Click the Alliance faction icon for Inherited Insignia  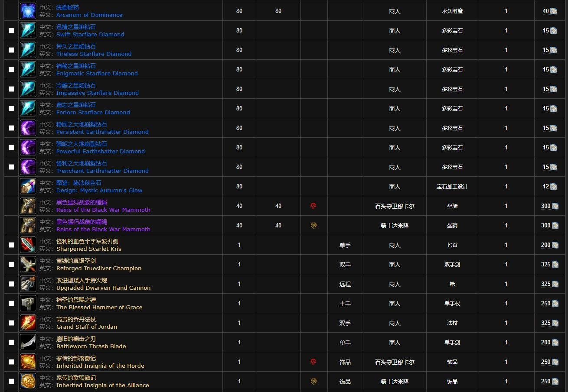pos(313,382)
